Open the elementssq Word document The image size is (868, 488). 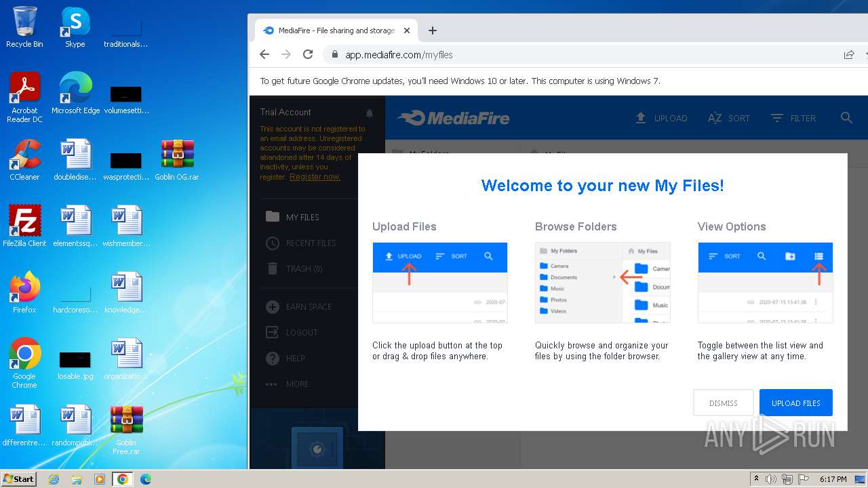pos(75,226)
